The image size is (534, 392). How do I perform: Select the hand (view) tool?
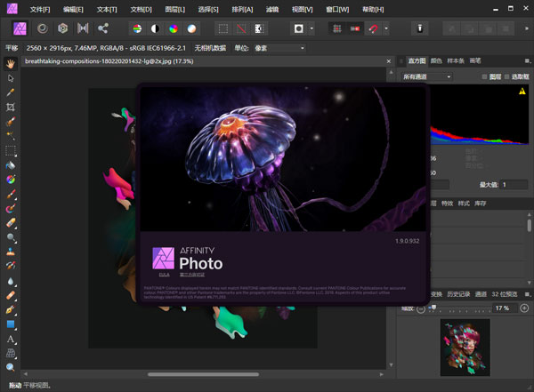[x=11, y=63]
